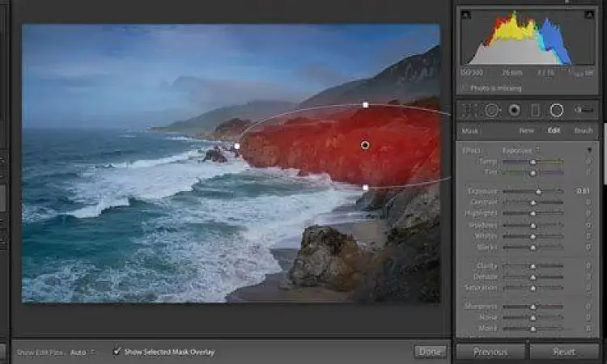
Task: Click the Saturation slider label
Action: [481, 288]
